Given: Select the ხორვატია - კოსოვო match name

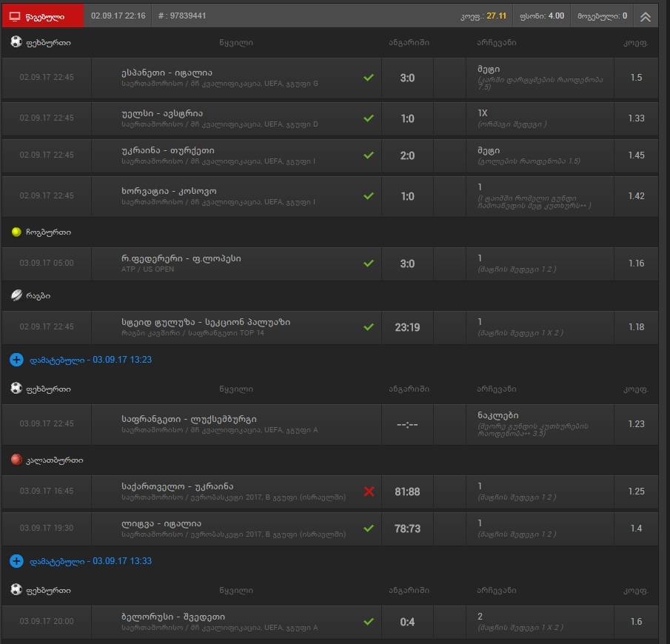Looking at the screenshot, I should [x=169, y=191].
